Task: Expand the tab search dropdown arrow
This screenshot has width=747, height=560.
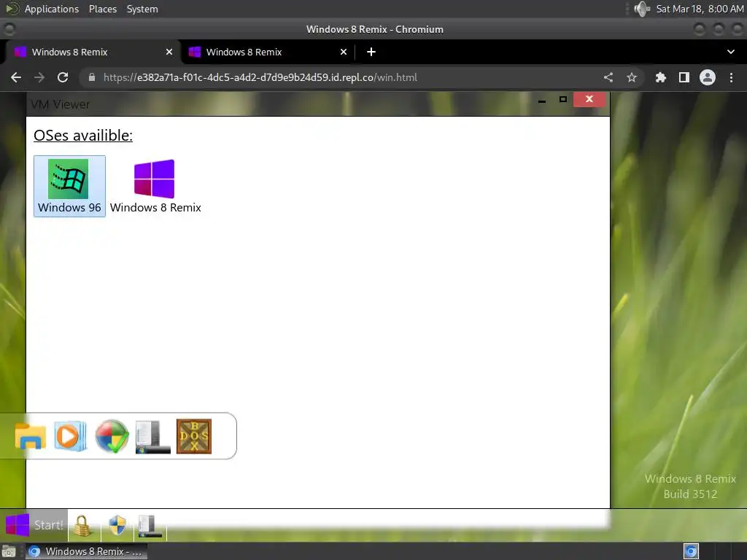Action: 731,52
